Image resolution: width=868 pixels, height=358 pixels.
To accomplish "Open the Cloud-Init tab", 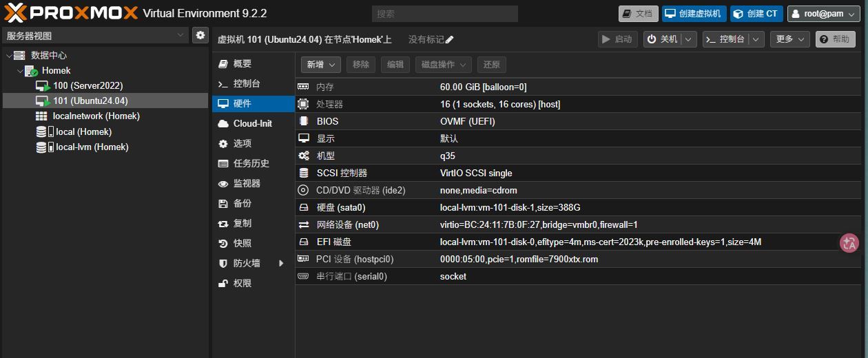I will coord(253,124).
